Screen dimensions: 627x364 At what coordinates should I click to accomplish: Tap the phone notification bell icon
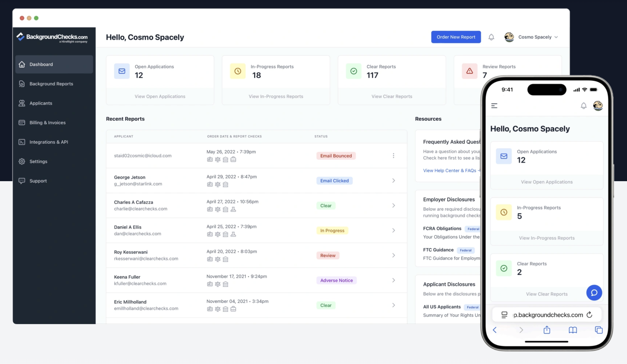coord(584,106)
